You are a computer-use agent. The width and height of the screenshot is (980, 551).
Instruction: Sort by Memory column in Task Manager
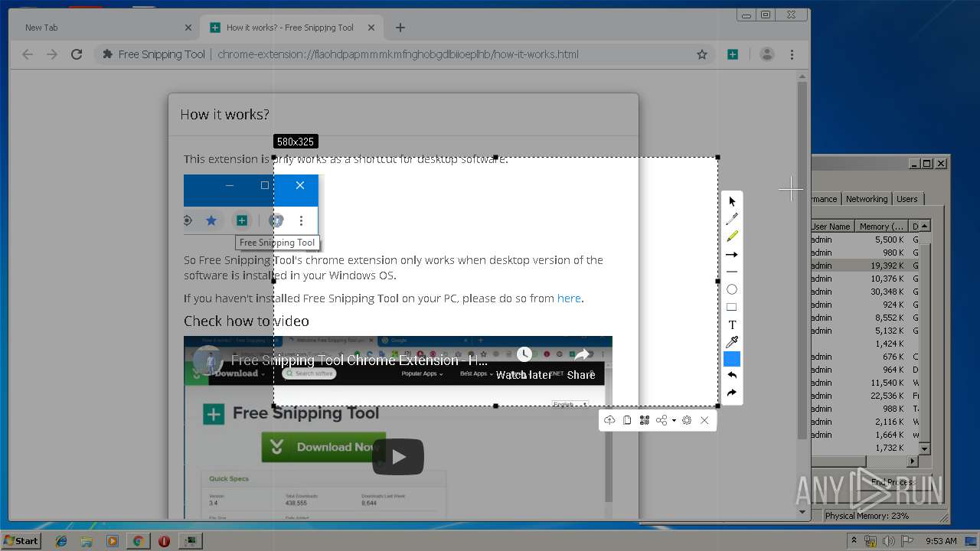click(880, 227)
